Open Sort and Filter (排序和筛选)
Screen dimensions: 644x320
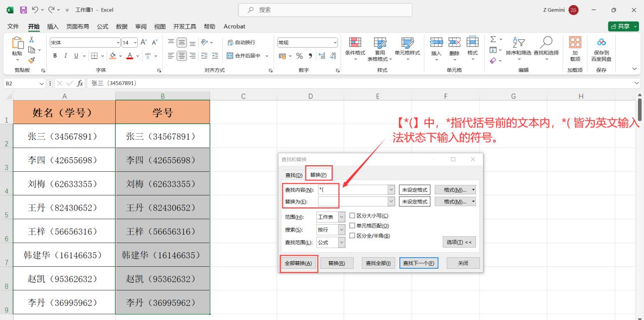(518, 49)
